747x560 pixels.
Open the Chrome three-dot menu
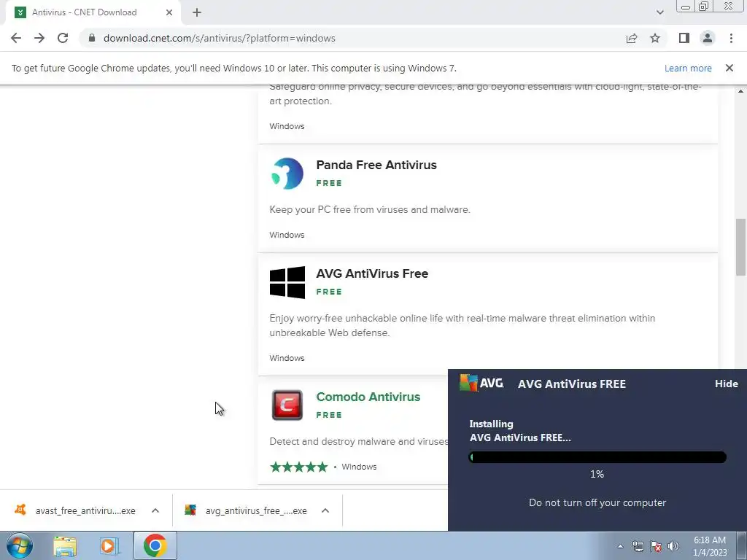[731, 38]
